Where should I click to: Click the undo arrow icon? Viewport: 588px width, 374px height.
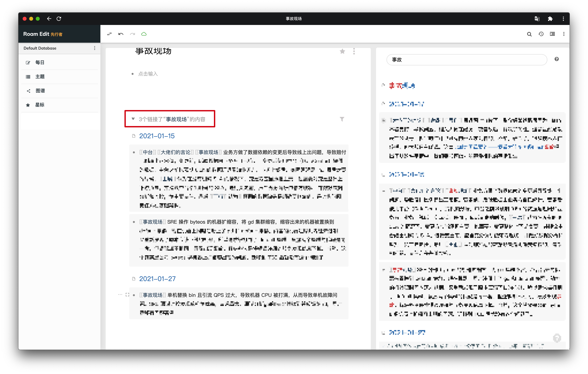(x=121, y=34)
